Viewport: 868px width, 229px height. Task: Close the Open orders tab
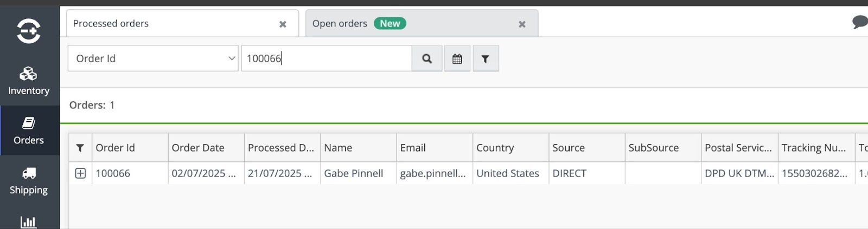pos(522,24)
